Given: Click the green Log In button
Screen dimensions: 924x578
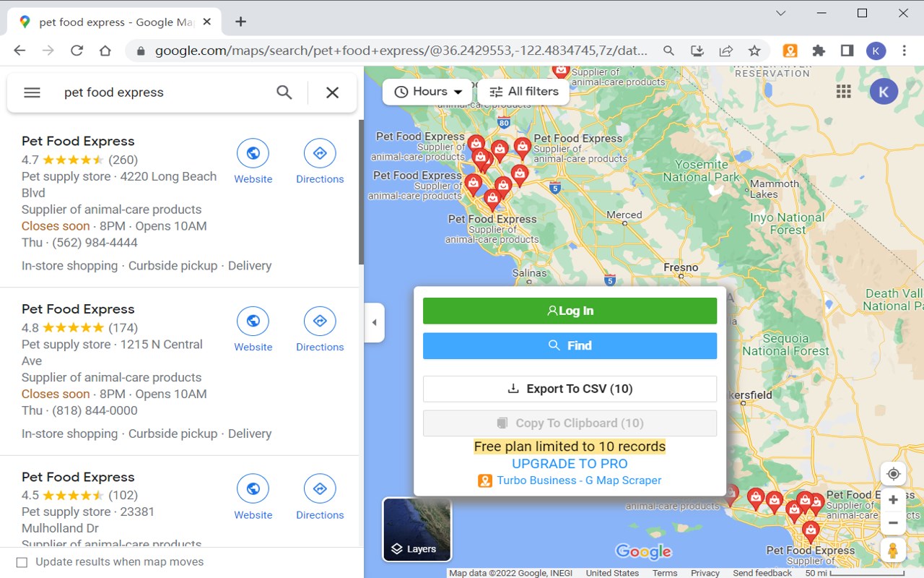Looking at the screenshot, I should [x=570, y=311].
